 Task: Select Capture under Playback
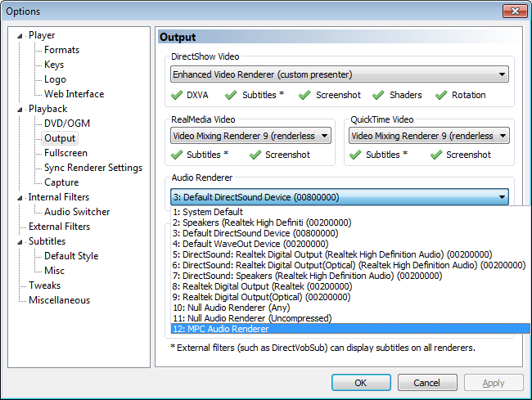61,182
